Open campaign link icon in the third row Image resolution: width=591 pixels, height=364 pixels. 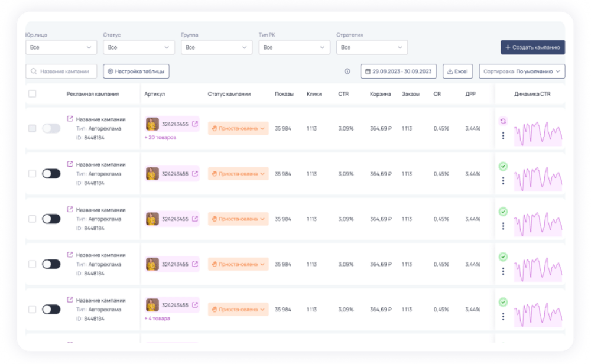coord(70,209)
